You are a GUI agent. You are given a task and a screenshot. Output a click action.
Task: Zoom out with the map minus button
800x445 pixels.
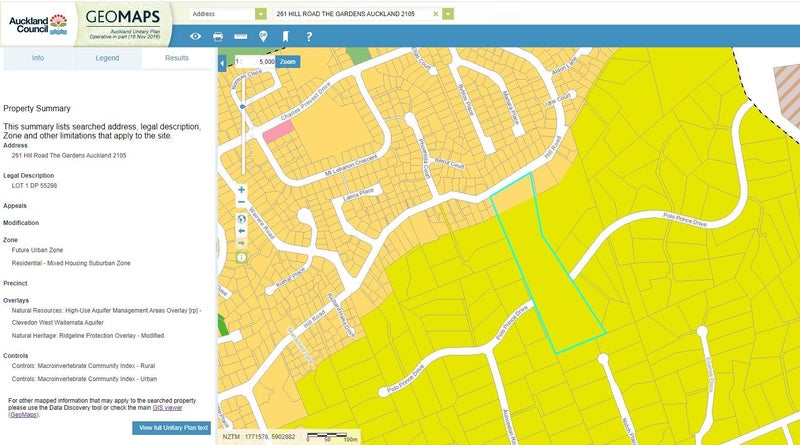point(241,203)
